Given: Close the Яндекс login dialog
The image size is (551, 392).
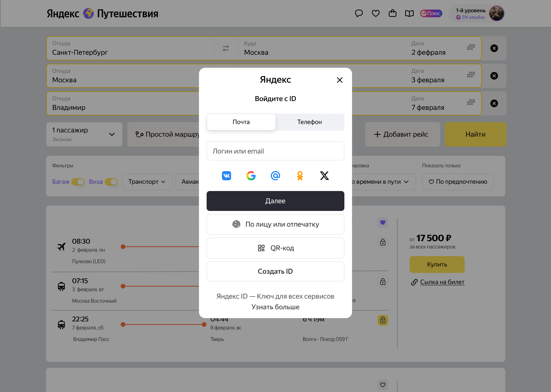Looking at the screenshot, I should tap(340, 80).
